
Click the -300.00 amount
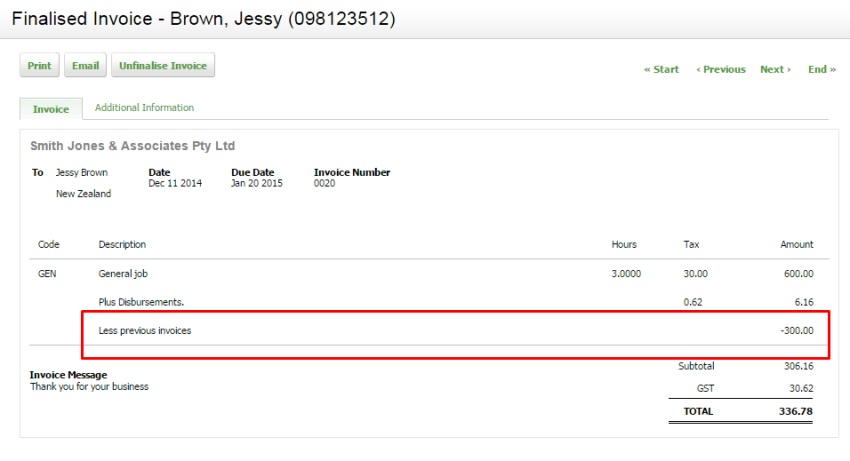pyautogui.click(x=797, y=330)
